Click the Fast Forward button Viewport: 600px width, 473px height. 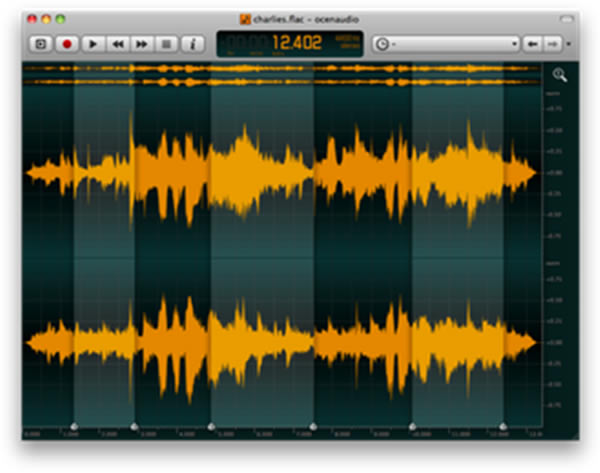[x=142, y=44]
